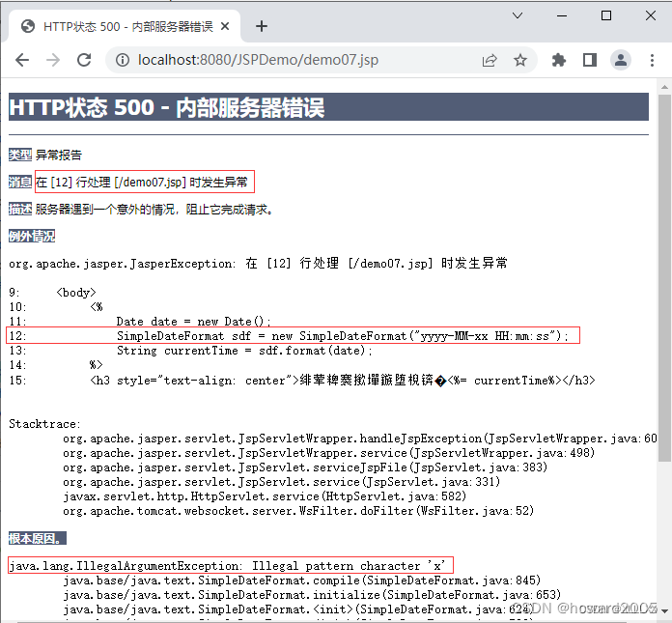Image resolution: width=672 pixels, height=623 pixels.
Task: Reload the current page
Action: 84,60
